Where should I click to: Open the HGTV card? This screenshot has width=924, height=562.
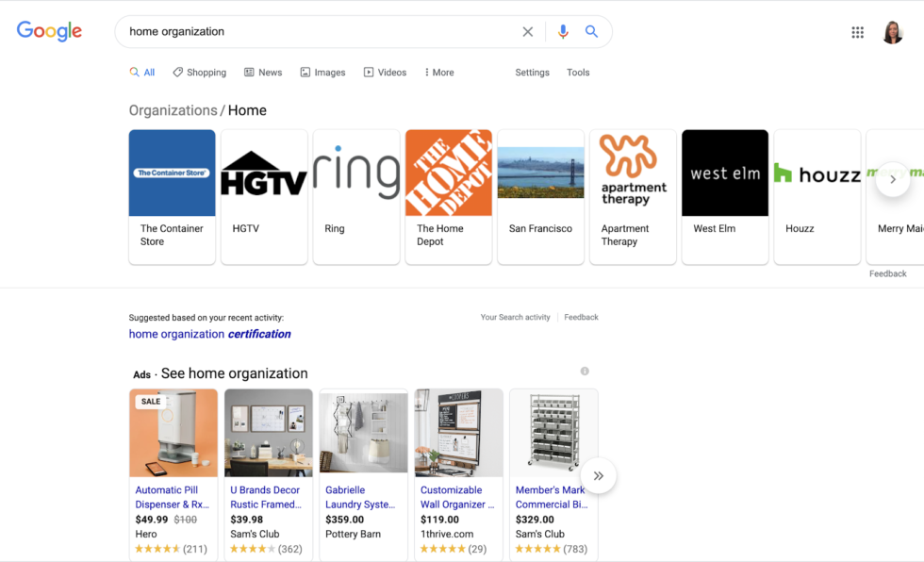[x=264, y=197]
